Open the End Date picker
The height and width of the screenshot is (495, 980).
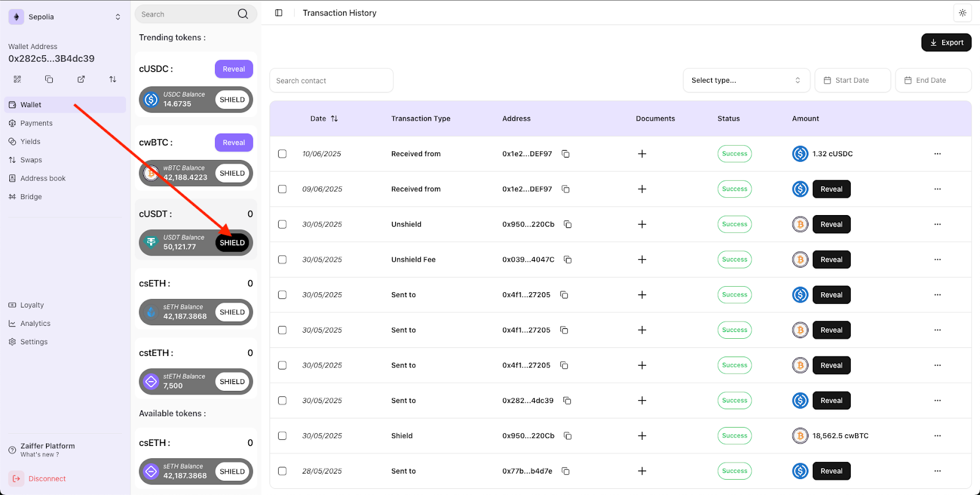[x=933, y=80]
